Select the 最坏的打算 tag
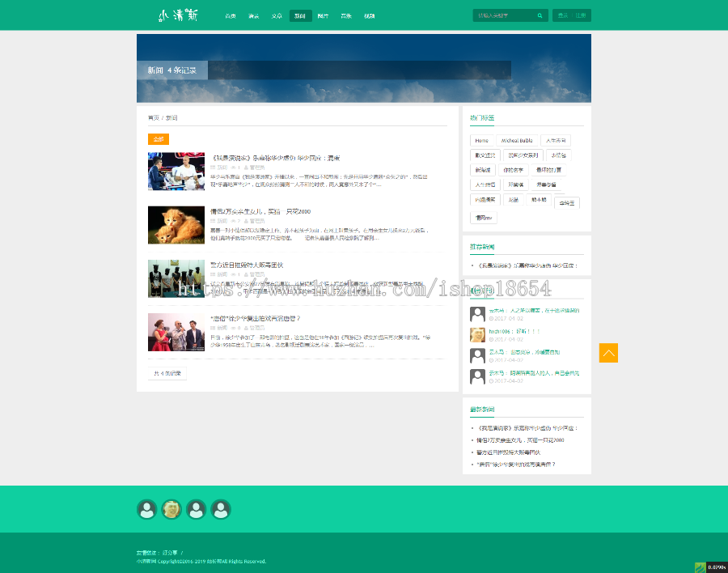Viewport: 728px width, 573px height. click(548, 170)
